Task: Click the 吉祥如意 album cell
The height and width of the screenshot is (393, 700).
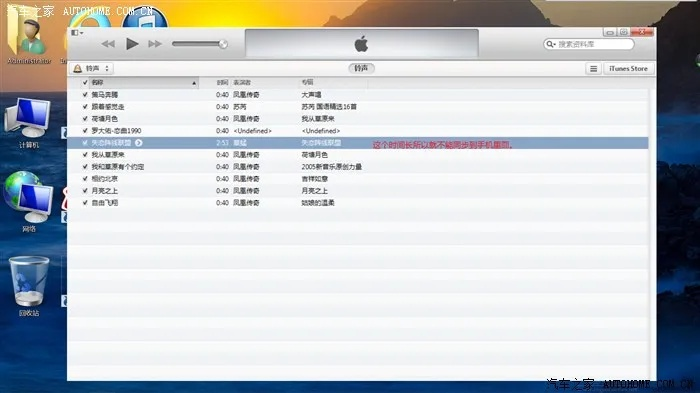Action: (x=315, y=179)
